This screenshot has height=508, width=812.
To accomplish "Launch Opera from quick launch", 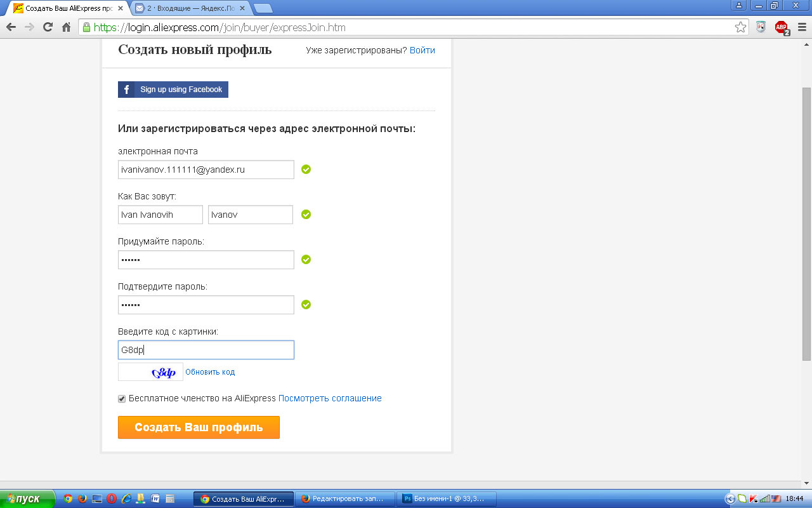I will 112,499.
